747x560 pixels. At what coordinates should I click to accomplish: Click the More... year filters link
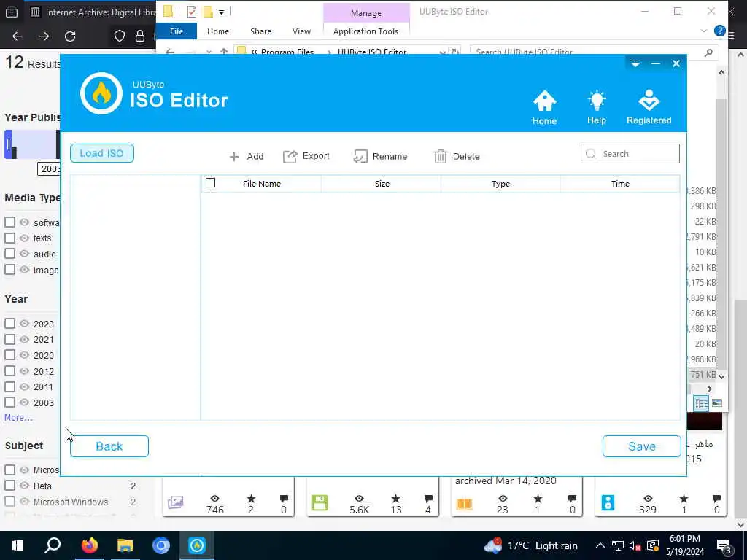(18, 418)
